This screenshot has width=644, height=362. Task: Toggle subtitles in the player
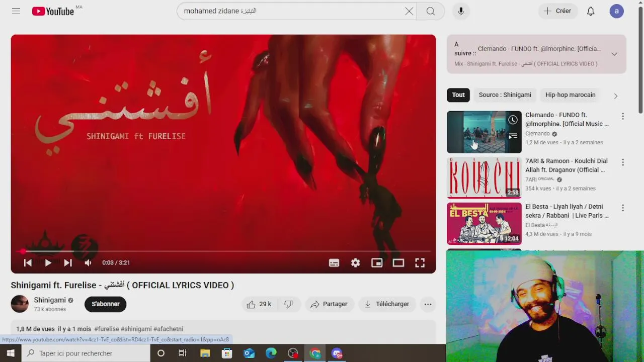pyautogui.click(x=334, y=262)
